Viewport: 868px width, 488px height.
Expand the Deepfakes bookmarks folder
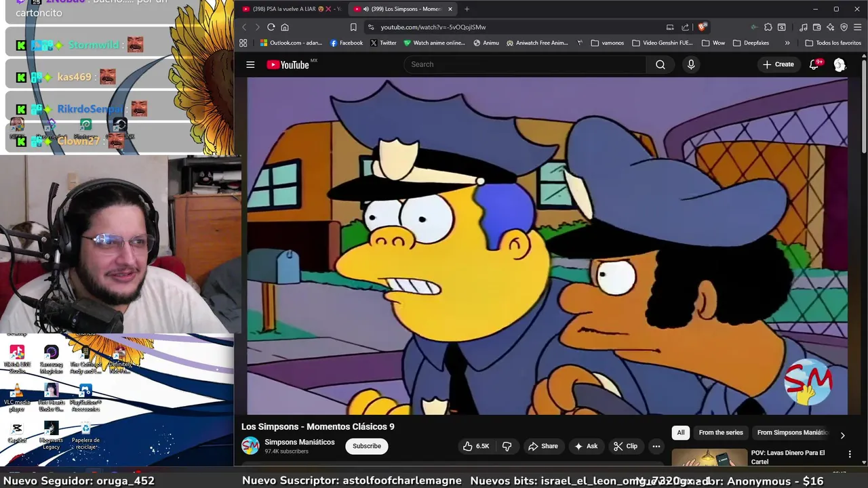pos(751,43)
